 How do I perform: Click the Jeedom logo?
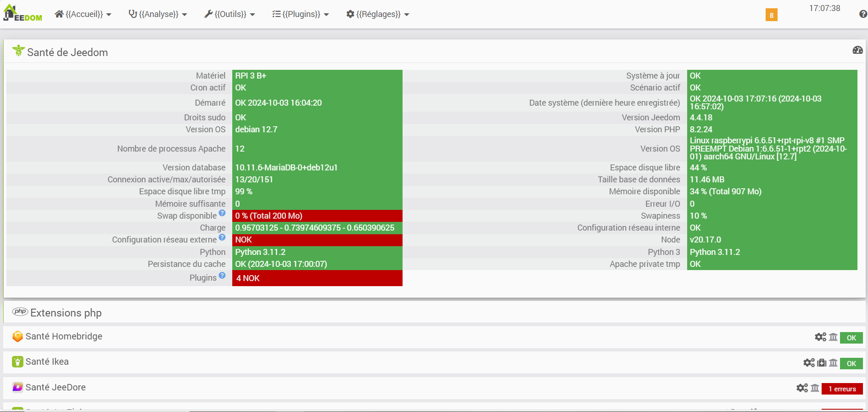[x=22, y=13]
